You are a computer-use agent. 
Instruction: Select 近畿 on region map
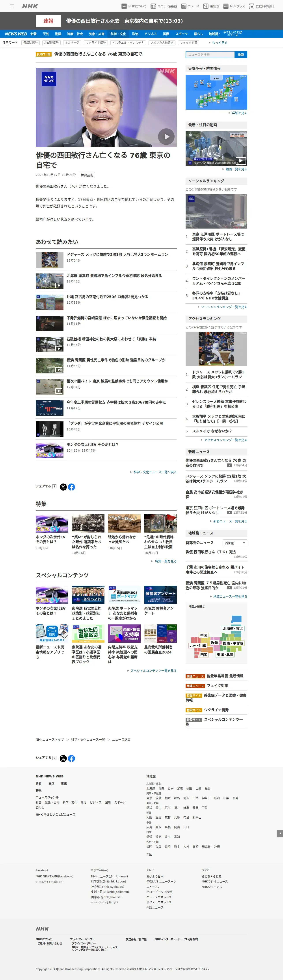pos(214,642)
